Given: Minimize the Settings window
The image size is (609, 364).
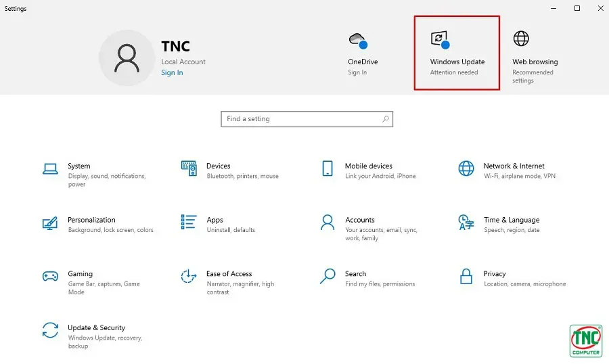Looking at the screenshot, I should tap(554, 8).
